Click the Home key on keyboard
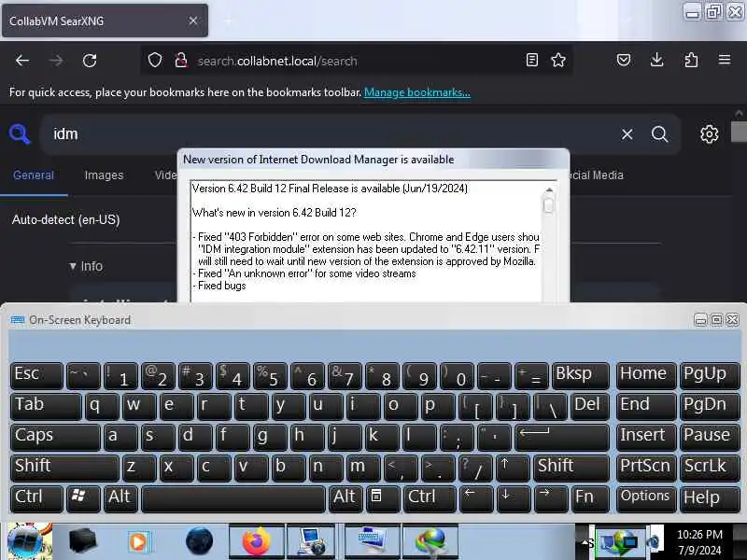 (x=646, y=375)
